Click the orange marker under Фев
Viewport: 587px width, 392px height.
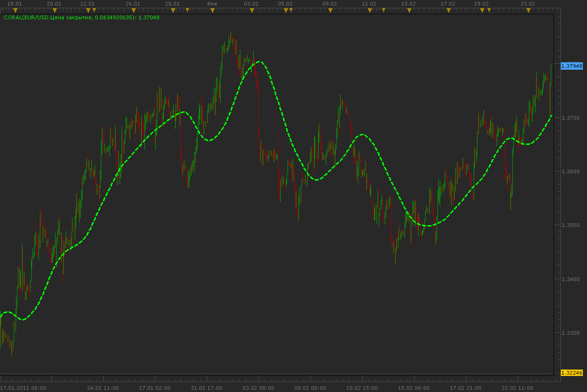(212, 10)
